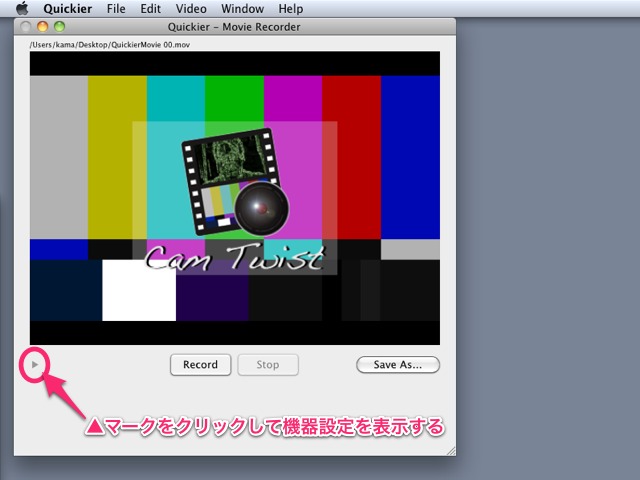Minimize the Movie Recorder window
This screenshot has height=480, width=640.
click(x=42, y=27)
